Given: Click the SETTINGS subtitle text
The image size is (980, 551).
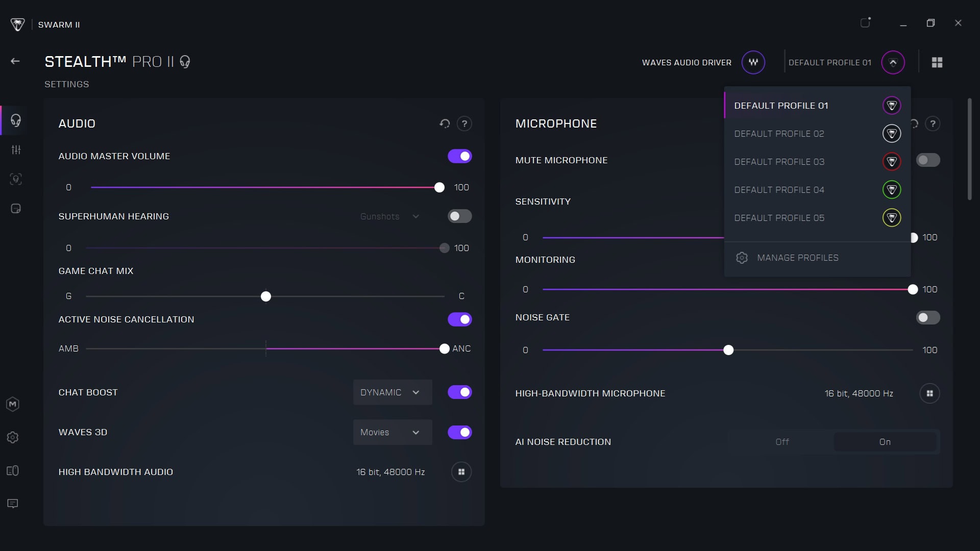Looking at the screenshot, I should click(67, 84).
